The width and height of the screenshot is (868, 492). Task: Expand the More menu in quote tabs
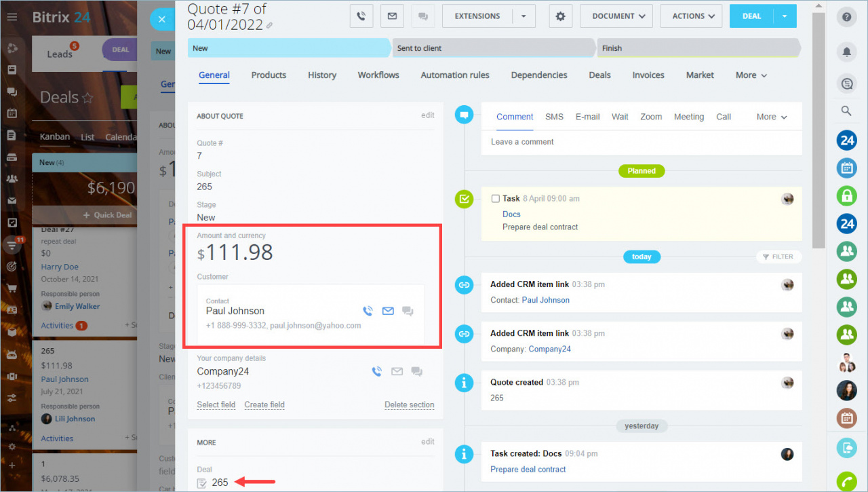(x=751, y=75)
